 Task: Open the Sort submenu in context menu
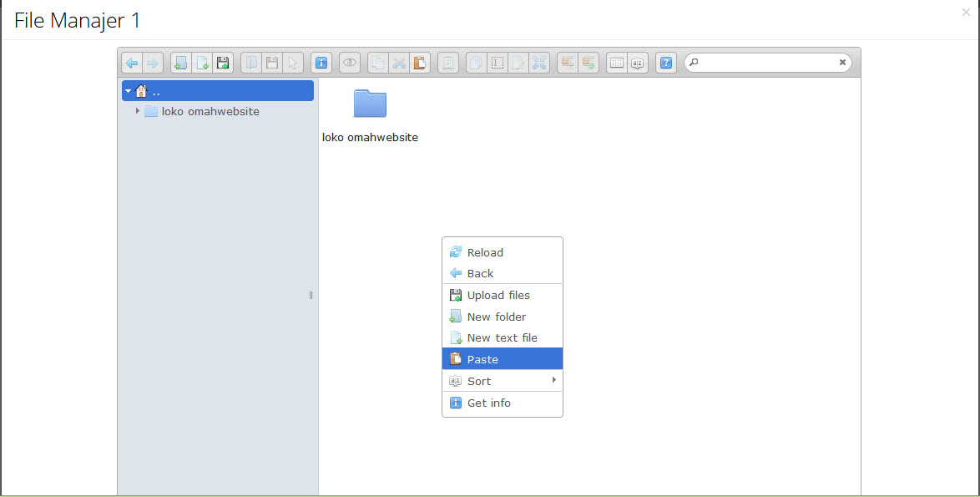click(x=502, y=381)
